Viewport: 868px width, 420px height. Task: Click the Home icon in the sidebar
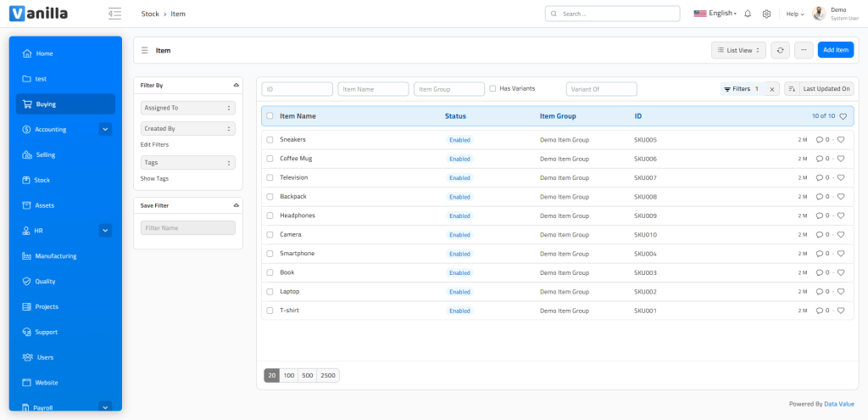coord(26,53)
